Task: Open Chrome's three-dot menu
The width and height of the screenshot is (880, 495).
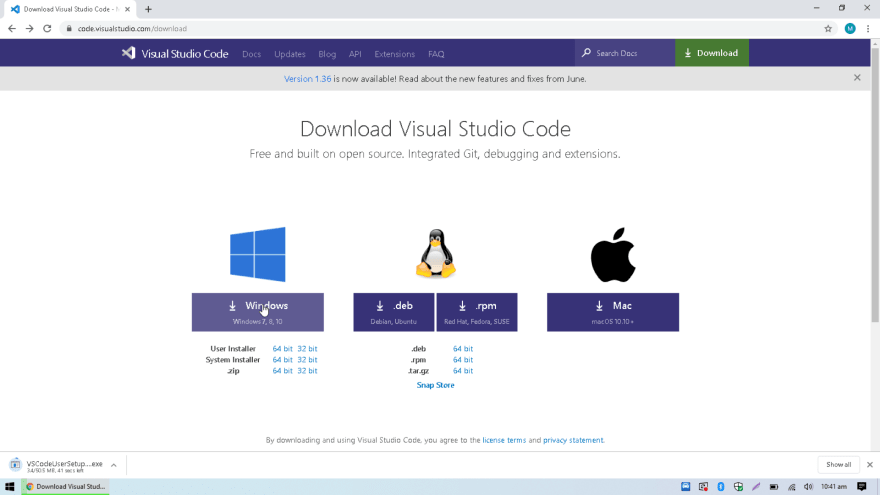Action: (x=868, y=29)
